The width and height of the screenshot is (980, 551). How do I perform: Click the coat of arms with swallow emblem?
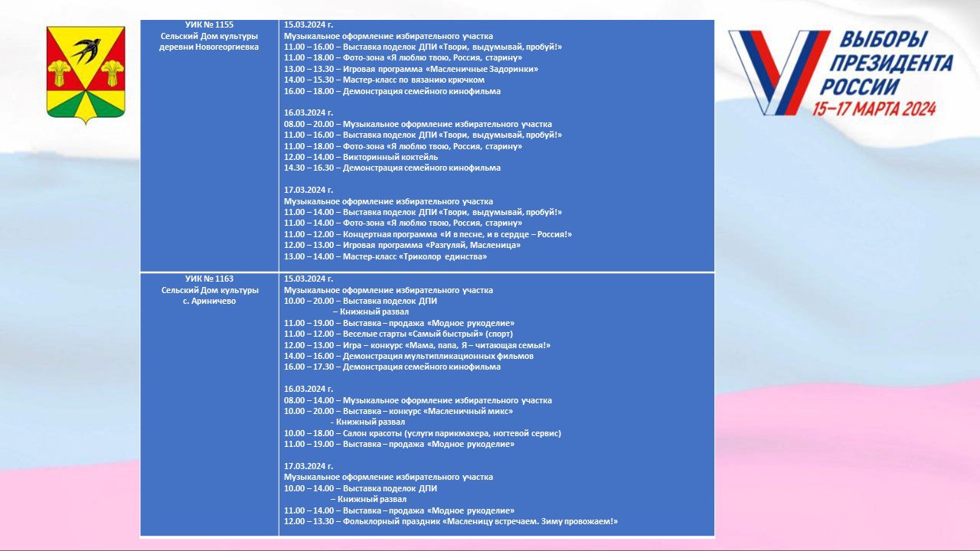(x=86, y=75)
